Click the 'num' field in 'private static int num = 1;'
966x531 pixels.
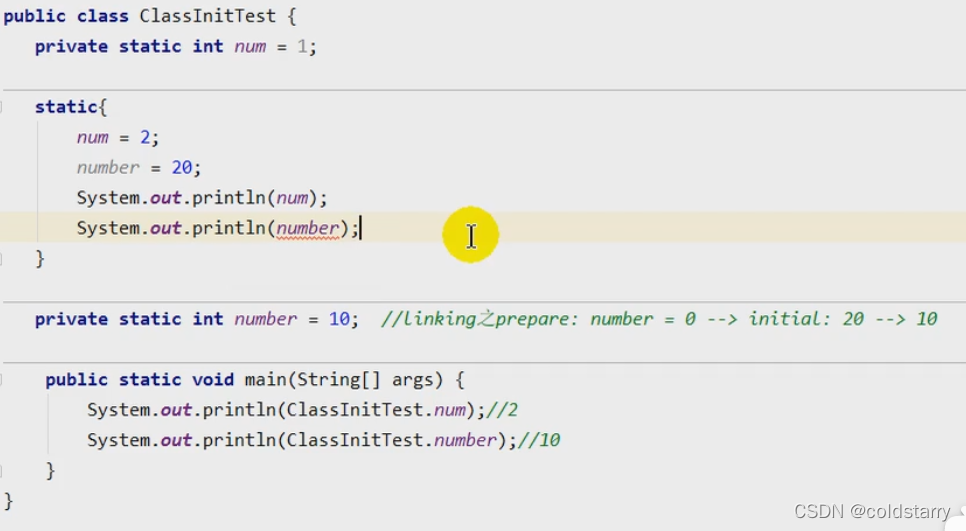(250, 46)
